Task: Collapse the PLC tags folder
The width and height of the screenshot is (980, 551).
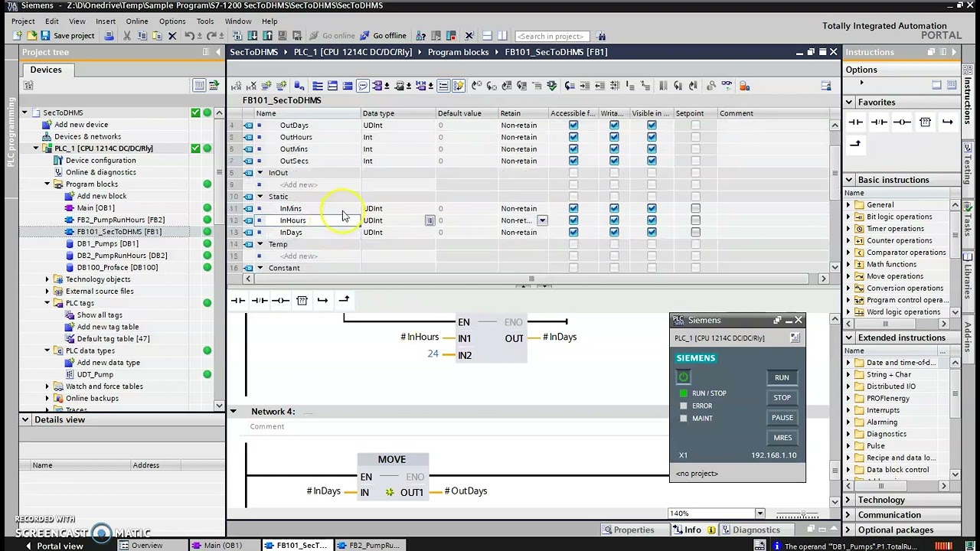Action: [47, 303]
